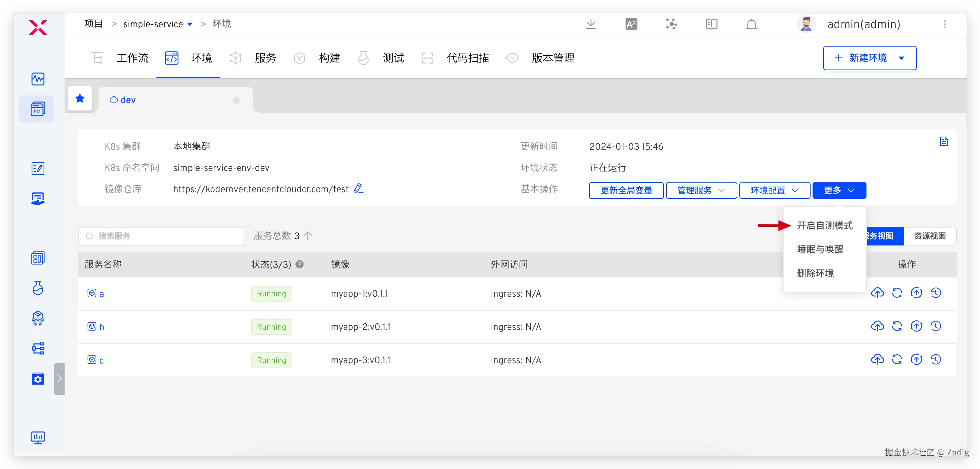This screenshot has width=980, height=469.
Task: Click 项目 breadcrumb link
Action: tap(94, 24)
